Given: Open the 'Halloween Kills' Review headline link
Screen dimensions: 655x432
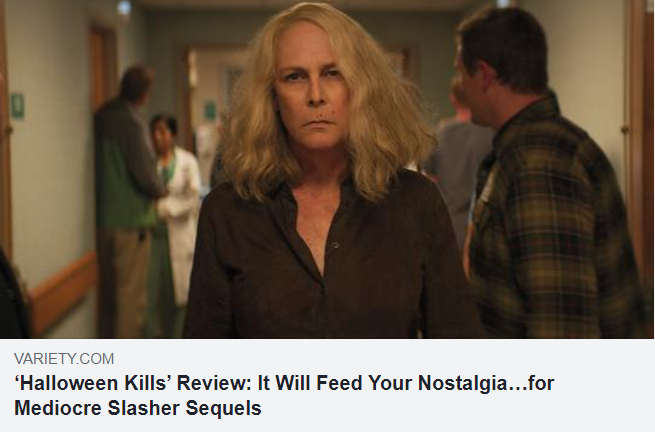Looking at the screenshot, I should [x=284, y=395].
